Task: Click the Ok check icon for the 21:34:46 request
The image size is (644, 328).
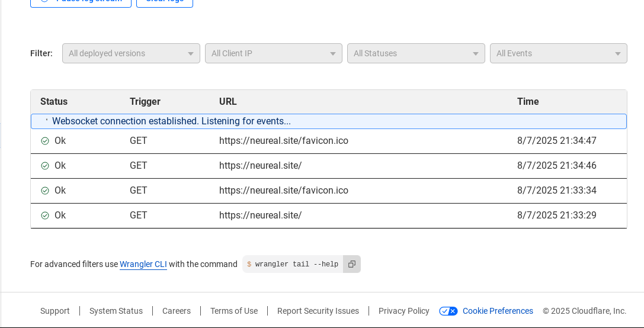Action: coord(45,166)
